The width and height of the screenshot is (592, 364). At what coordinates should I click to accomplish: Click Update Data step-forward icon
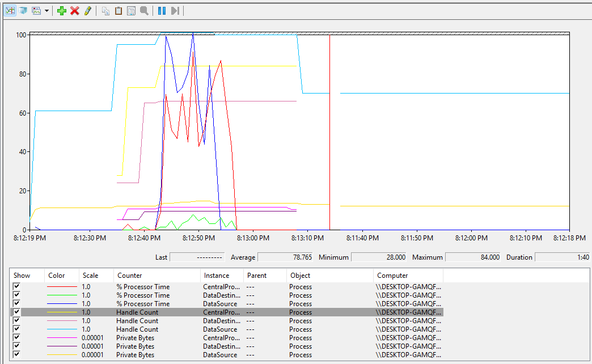coord(175,11)
